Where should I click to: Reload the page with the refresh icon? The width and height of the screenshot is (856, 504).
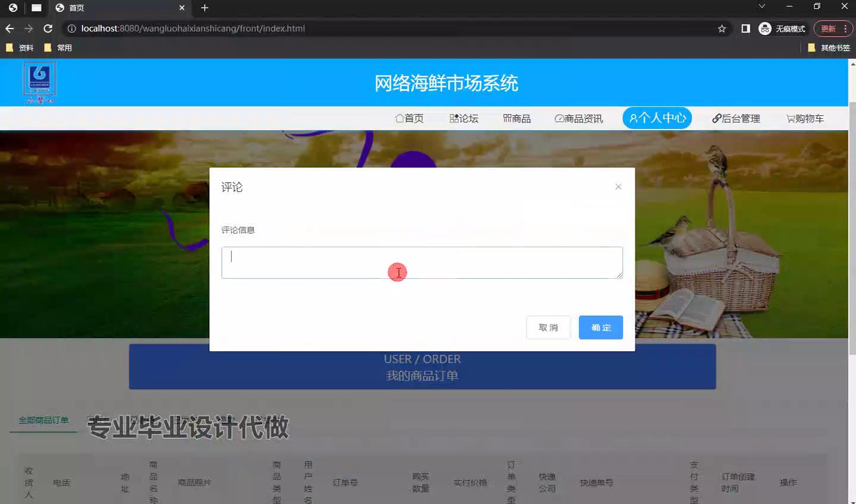48,29
